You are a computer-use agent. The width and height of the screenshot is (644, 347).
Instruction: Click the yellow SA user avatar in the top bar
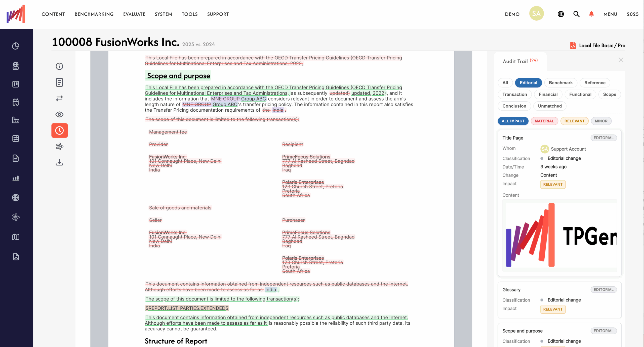[x=536, y=14]
